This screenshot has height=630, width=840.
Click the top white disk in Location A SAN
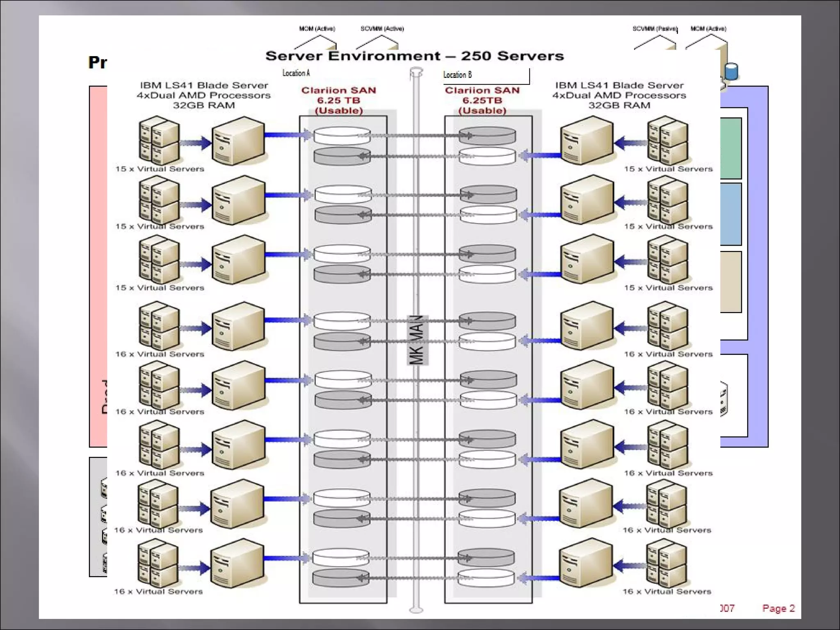342,135
